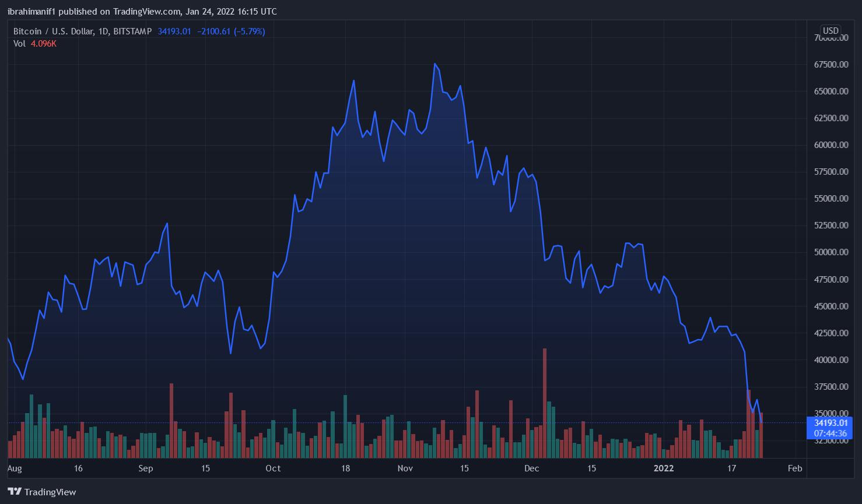Click the Feb label on time axis
862x504 pixels.
795,468
